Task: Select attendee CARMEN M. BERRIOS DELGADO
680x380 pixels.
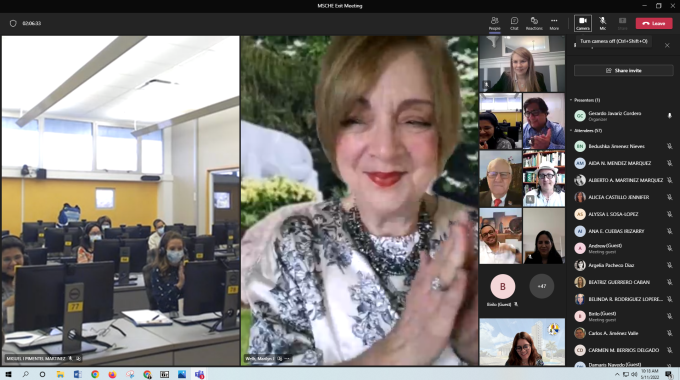Action: coord(623,350)
